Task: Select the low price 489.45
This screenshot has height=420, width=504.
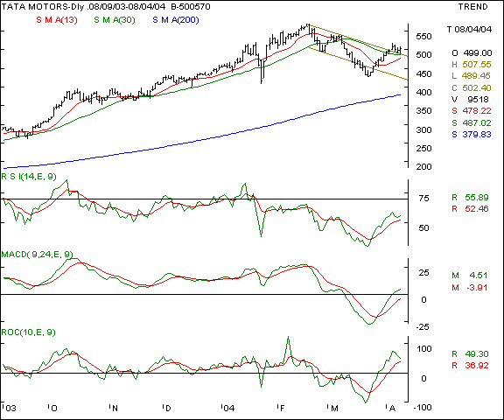Action: (x=476, y=76)
